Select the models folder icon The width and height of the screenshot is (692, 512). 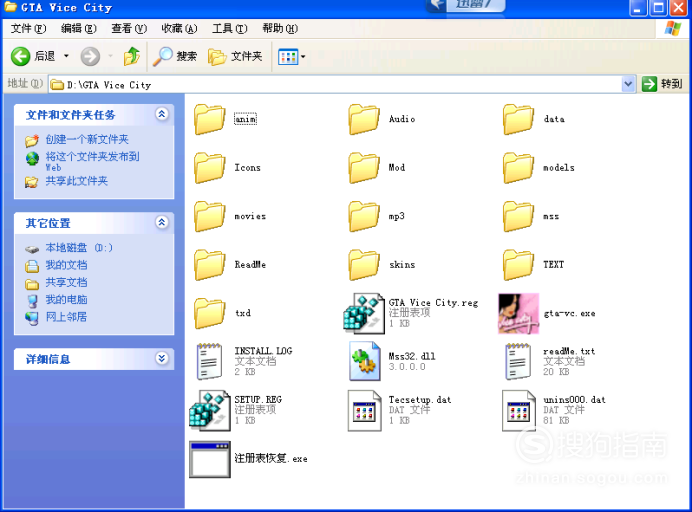point(519,168)
